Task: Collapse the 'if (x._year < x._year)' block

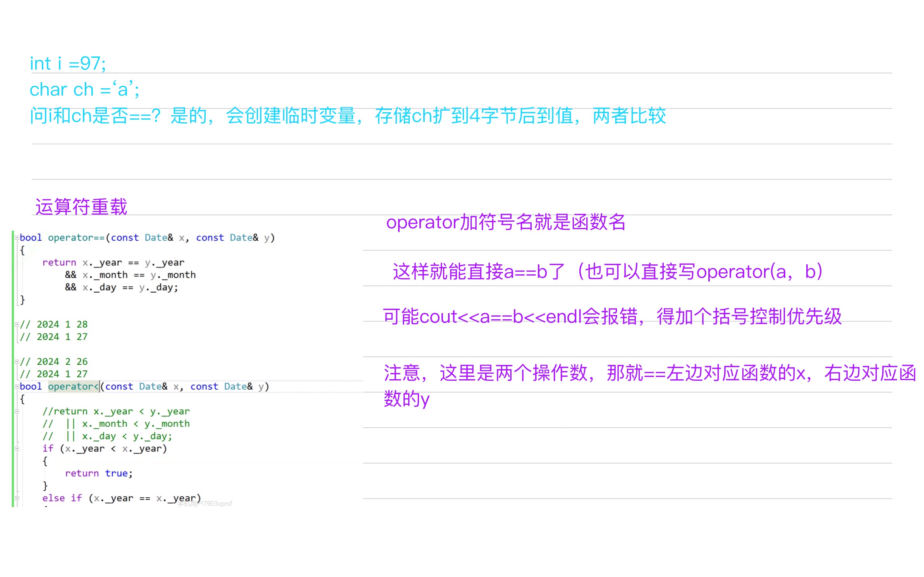Action: (x=17, y=449)
